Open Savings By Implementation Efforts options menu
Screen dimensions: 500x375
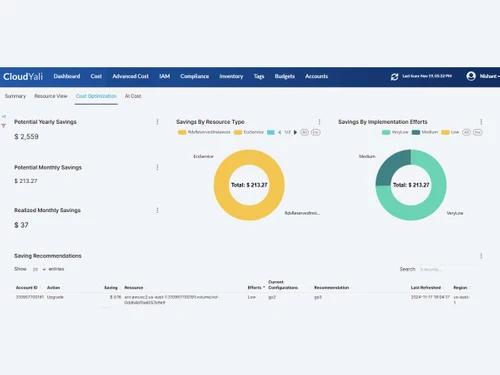[481, 122]
